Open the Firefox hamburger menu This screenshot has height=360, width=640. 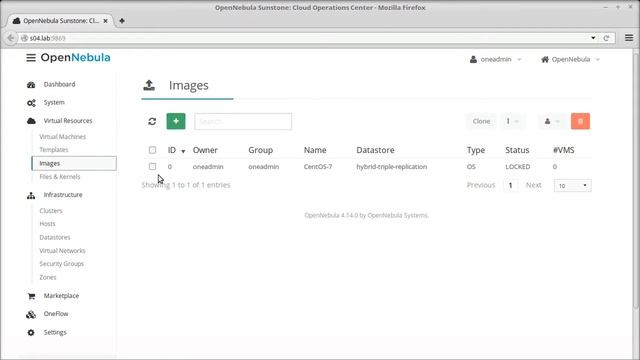point(629,38)
